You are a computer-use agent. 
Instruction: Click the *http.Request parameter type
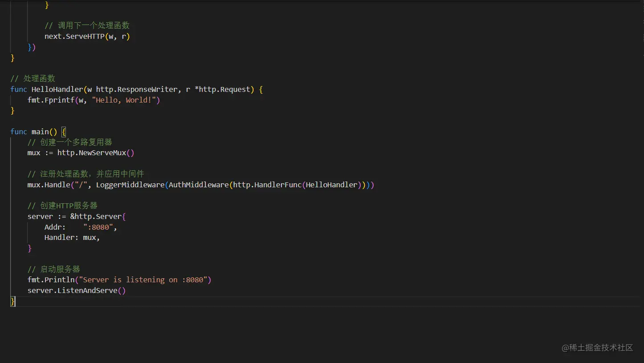click(222, 89)
